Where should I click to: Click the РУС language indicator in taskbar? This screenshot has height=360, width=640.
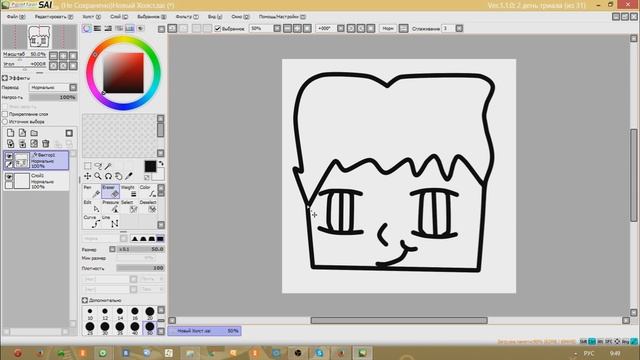589,353
